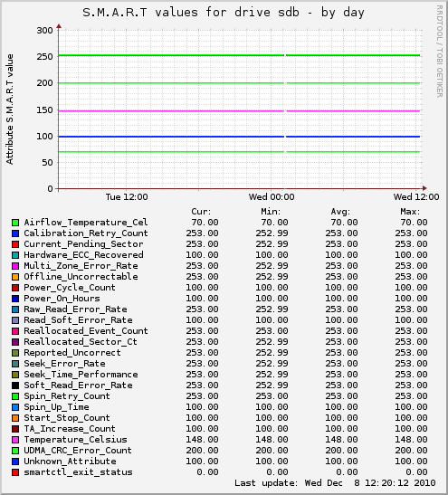Viewport: 448px width, 495px height.
Task: Click the Offline_Uncorrectable orange legend swatch
Action: (15, 277)
